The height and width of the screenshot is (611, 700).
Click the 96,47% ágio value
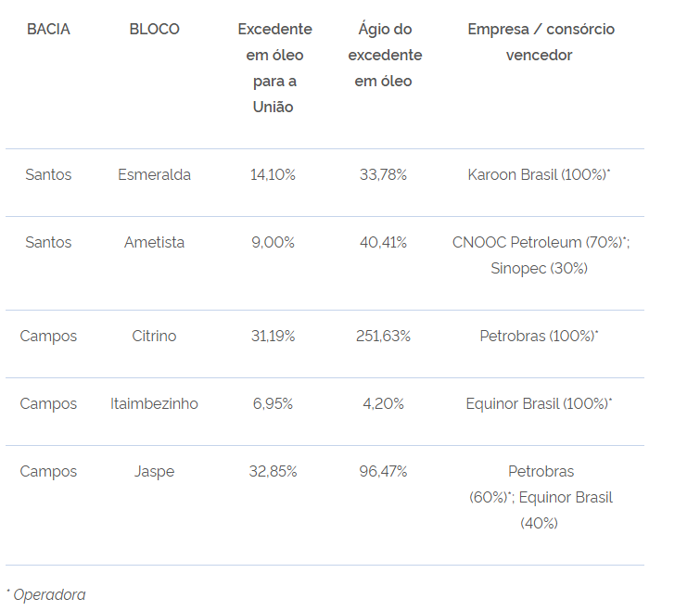click(x=384, y=471)
